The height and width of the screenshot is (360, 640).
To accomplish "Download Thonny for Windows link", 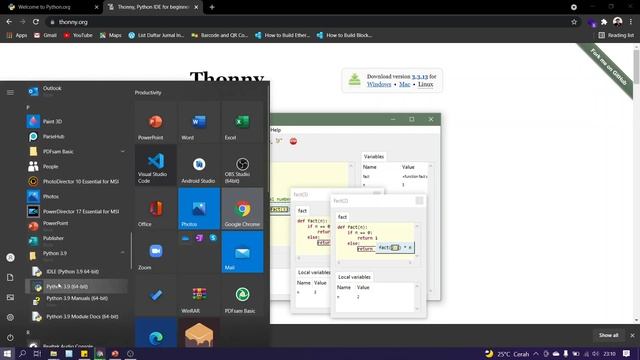I will tap(379, 84).
